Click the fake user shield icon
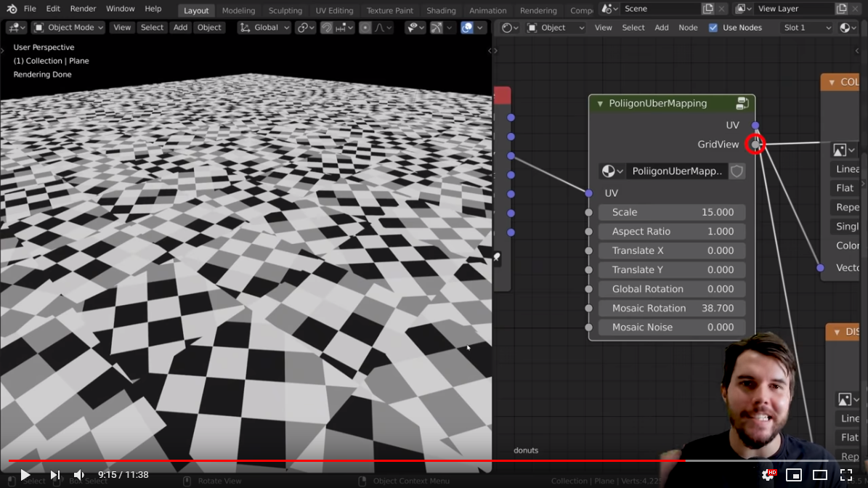Image resolution: width=868 pixels, height=488 pixels. [737, 171]
